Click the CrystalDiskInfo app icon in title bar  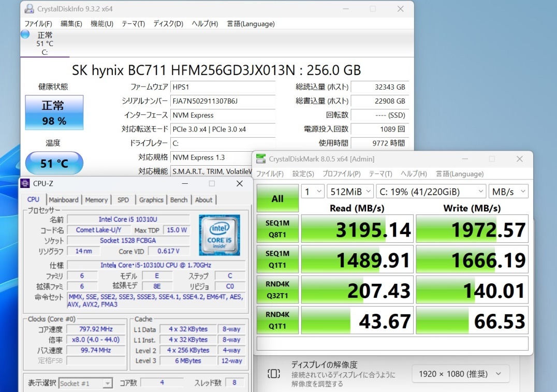(x=29, y=9)
